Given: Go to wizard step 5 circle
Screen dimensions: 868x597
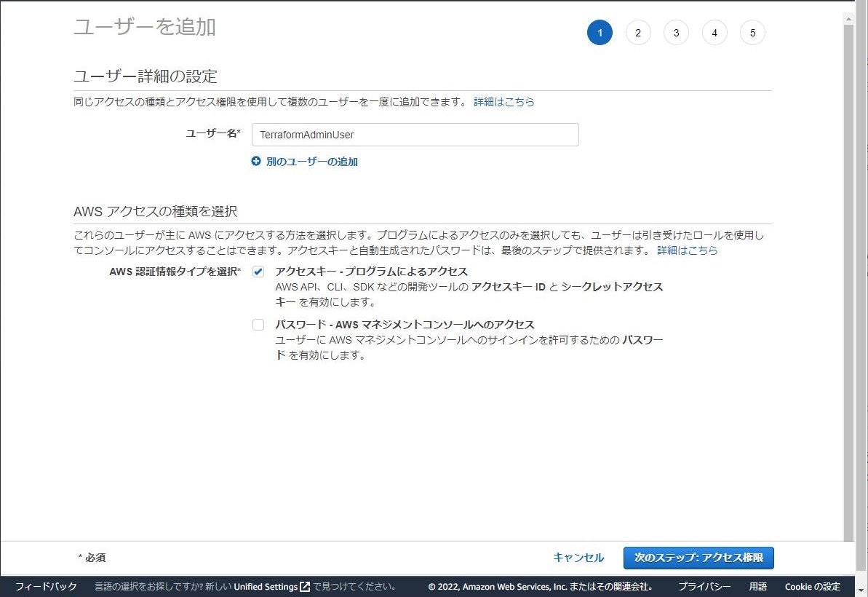Looking at the screenshot, I should click(x=752, y=33).
